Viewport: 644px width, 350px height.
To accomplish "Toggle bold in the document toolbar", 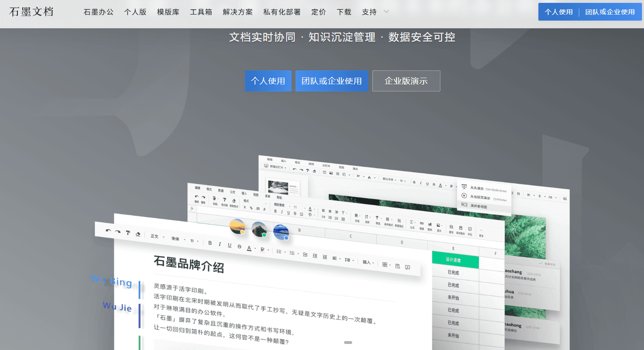I will 210,243.
